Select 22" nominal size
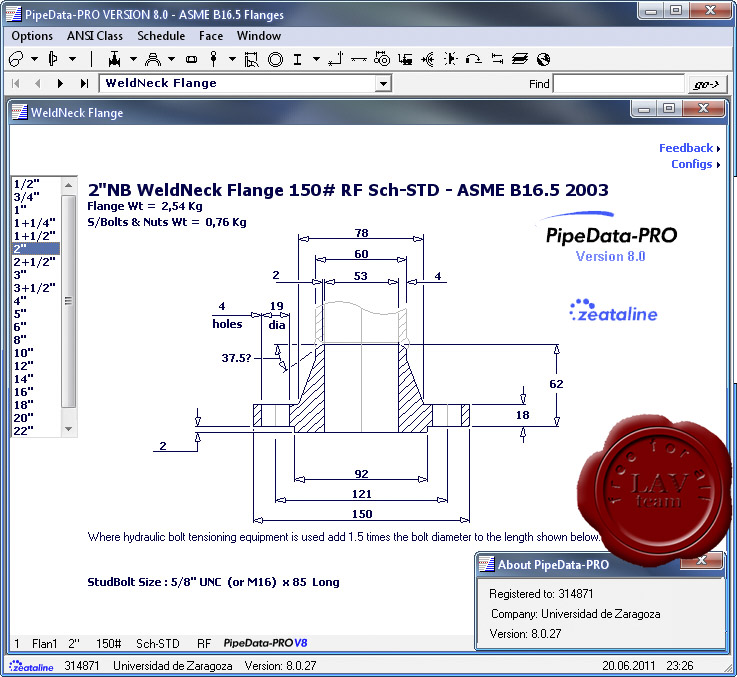 click(36, 430)
